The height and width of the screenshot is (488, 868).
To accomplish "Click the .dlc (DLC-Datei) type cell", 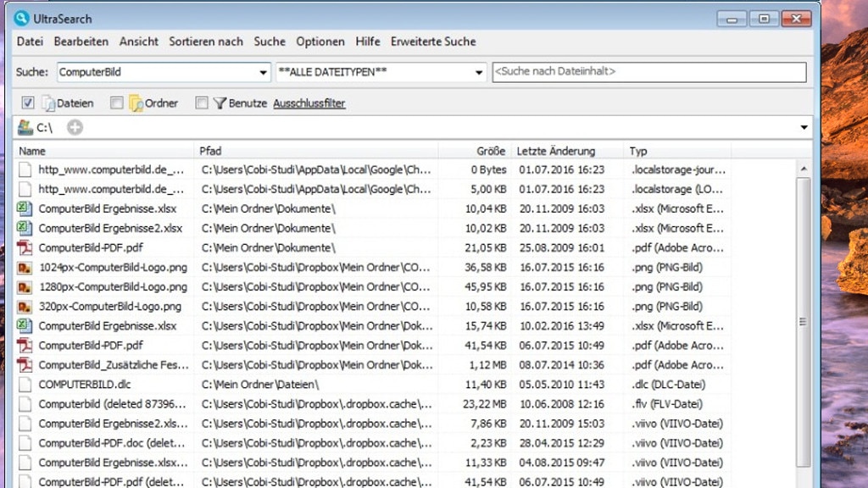I will point(668,384).
